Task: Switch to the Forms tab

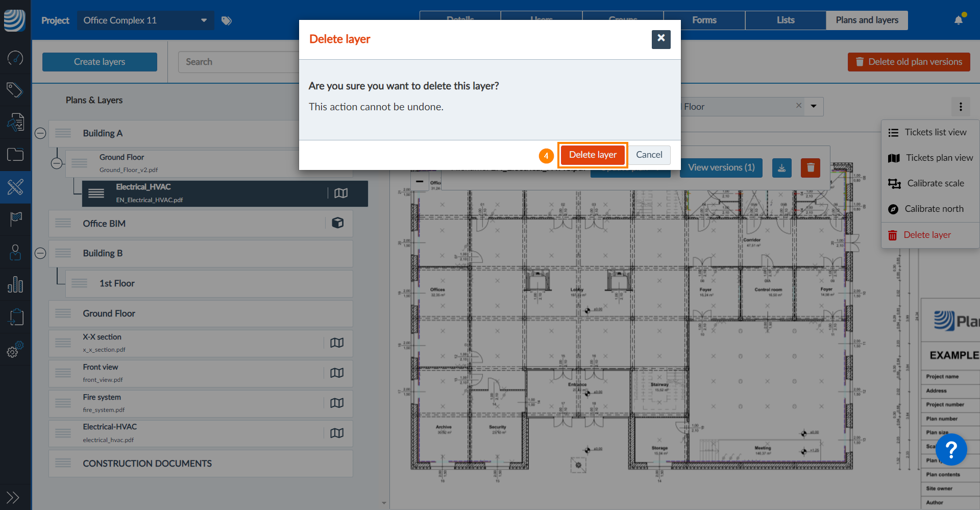Action: [x=704, y=20]
